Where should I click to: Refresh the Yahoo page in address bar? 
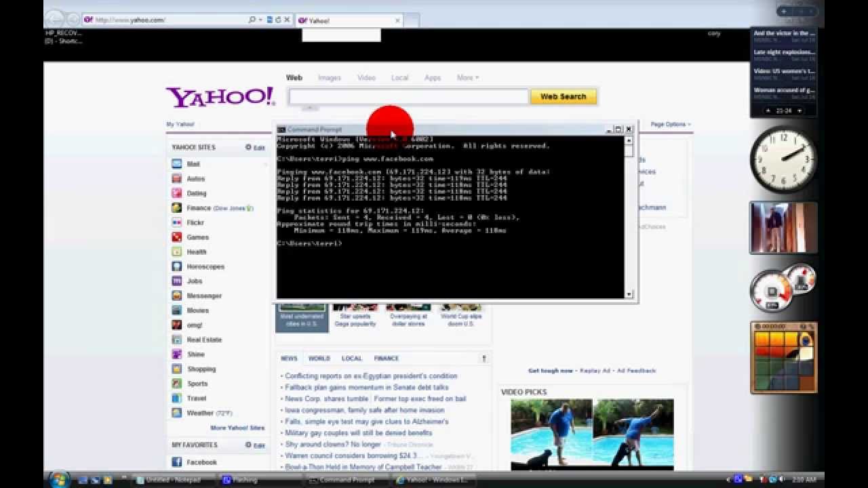point(278,20)
